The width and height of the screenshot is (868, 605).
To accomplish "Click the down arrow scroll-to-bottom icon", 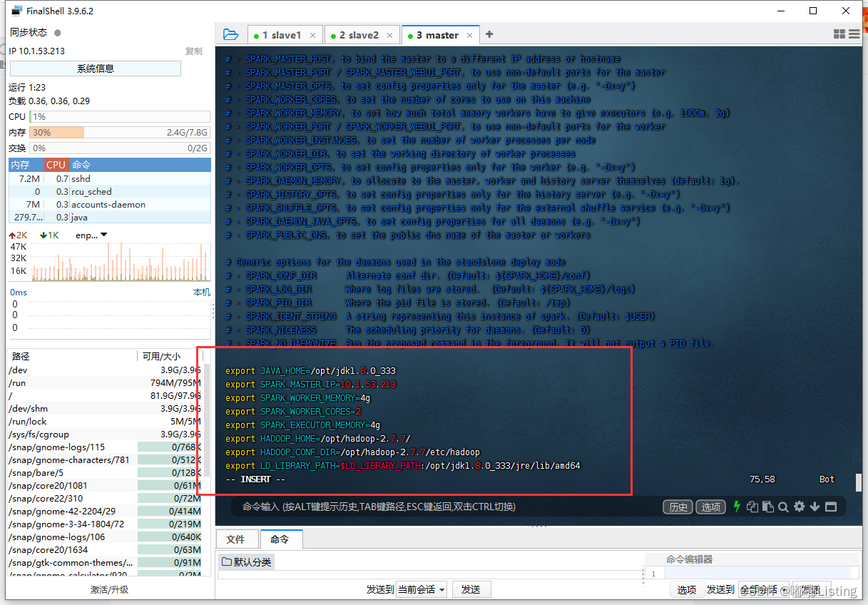I will coord(815,507).
